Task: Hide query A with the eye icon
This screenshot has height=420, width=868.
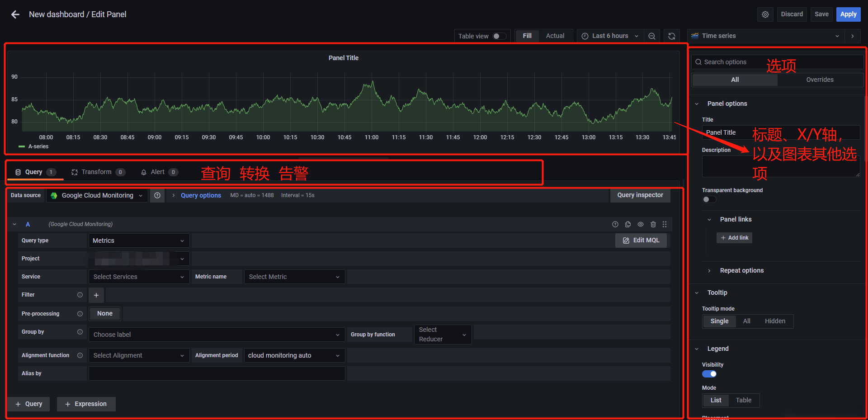Action: pyautogui.click(x=641, y=224)
